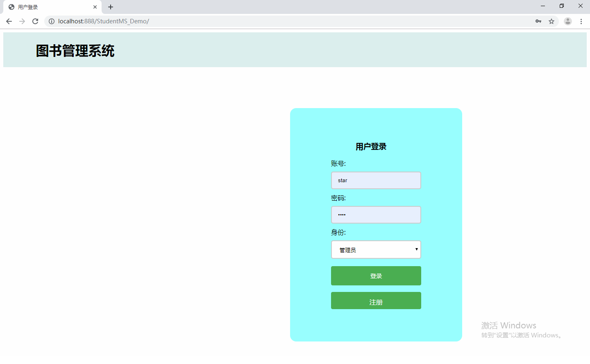
Task: Close the browser window
Action: pyautogui.click(x=581, y=6)
